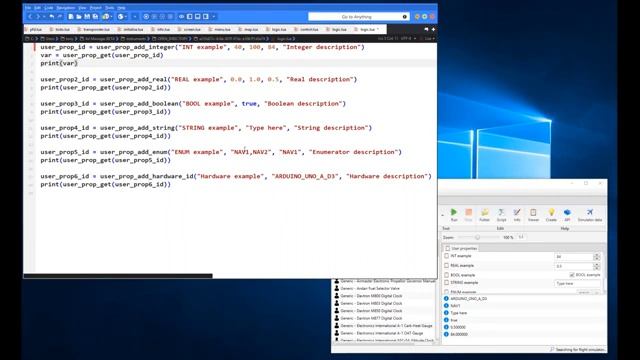The image size is (640, 360).
Task: Toggle the left pane layout icon
Action: click(190, 17)
